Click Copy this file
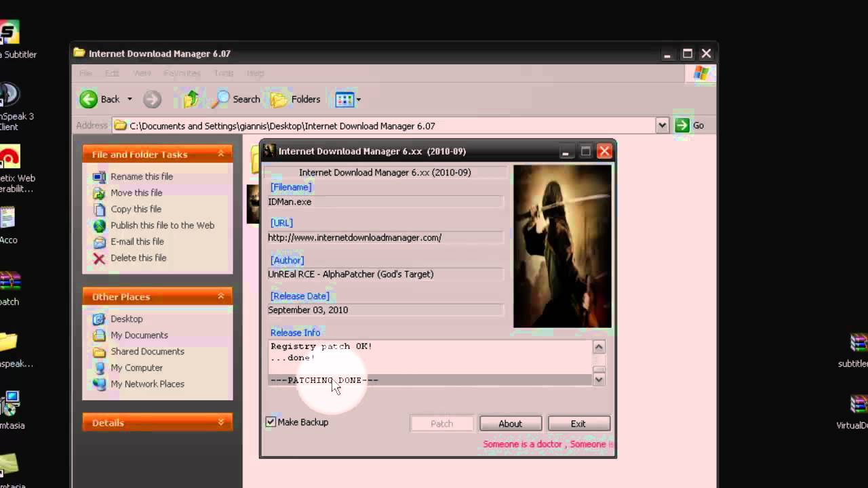Screen dimensions: 868x488 tap(136, 209)
